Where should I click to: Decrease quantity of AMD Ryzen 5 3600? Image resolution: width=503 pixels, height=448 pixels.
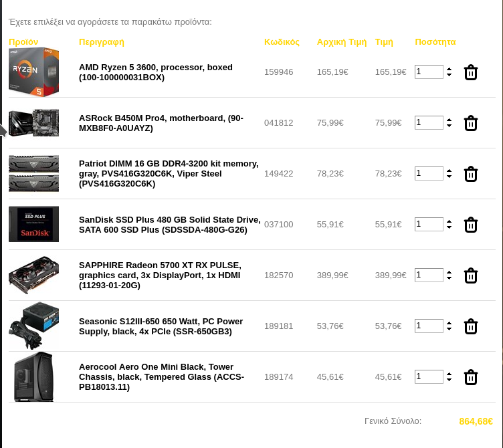449,75
